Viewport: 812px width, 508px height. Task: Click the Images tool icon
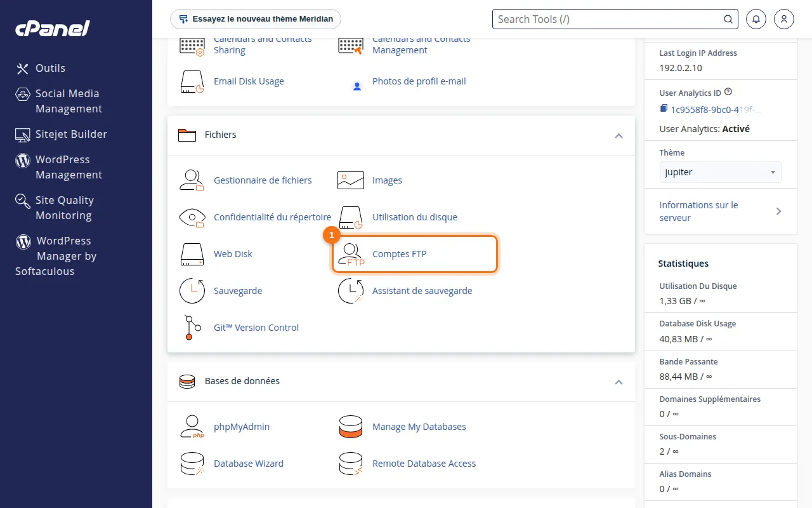pos(350,180)
